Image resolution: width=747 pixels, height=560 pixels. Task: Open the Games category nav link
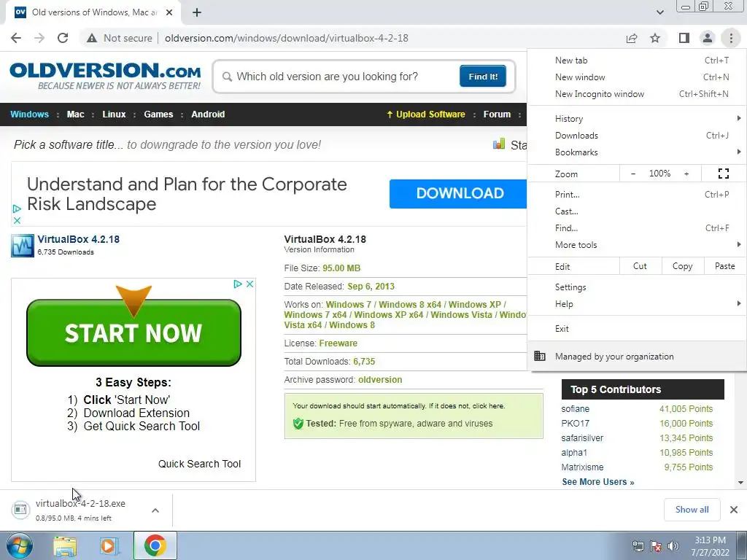[x=158, y=114]
